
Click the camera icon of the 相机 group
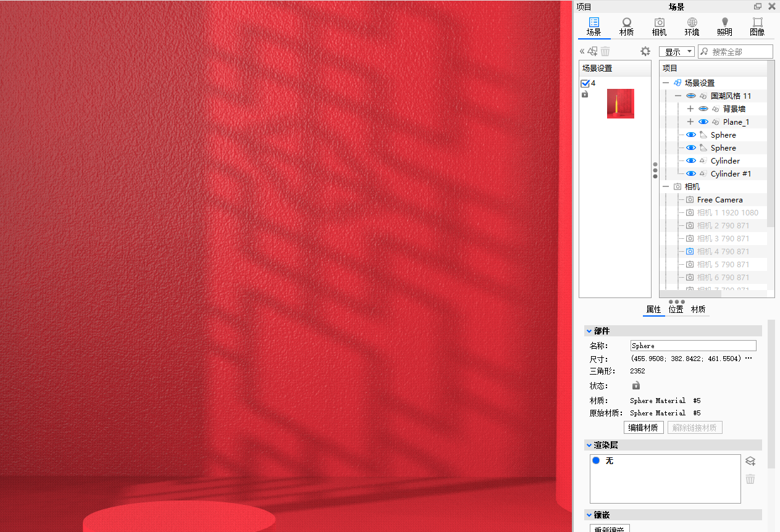pos(677,187)
